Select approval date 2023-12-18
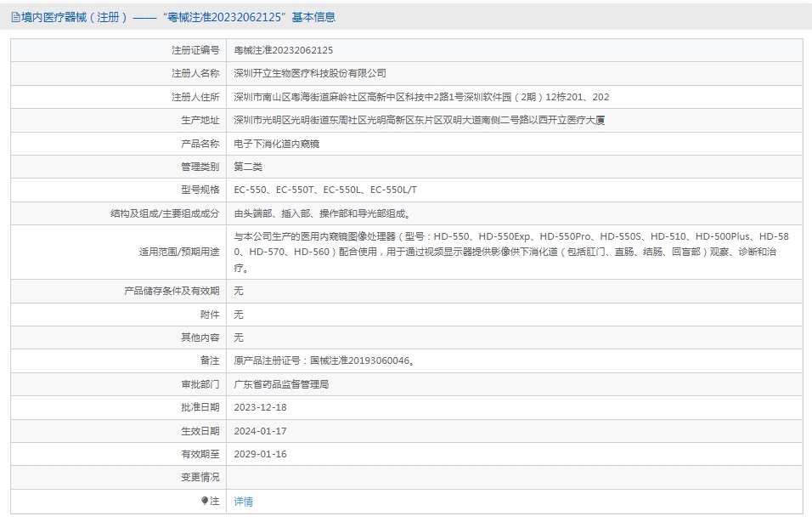This screenshot has width=812, height=522. pyautogui.click(x=260, y=407)
